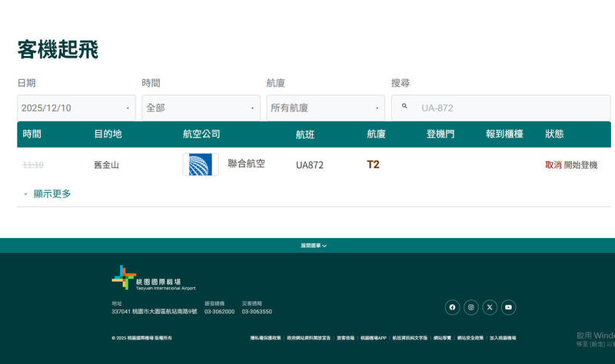The height and width of the screenshot is (364, 615).
Task: Click the 航廈 table column header
Action: pyautogui.click(x=376, y=134)
